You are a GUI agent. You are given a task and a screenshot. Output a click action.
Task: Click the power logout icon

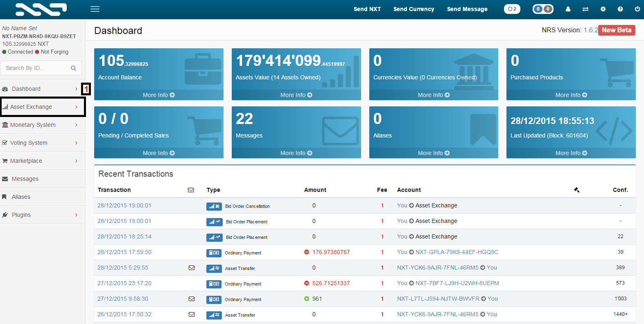point(637,9)
